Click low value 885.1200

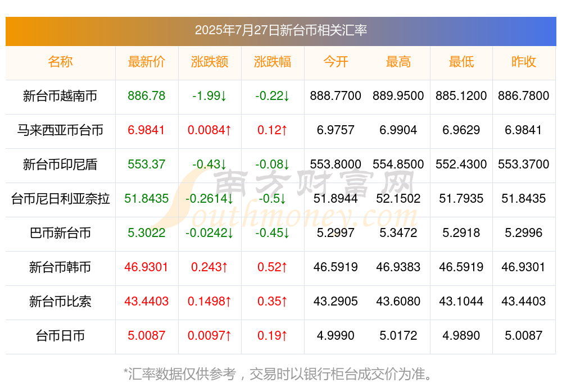(x=461, y=95)
